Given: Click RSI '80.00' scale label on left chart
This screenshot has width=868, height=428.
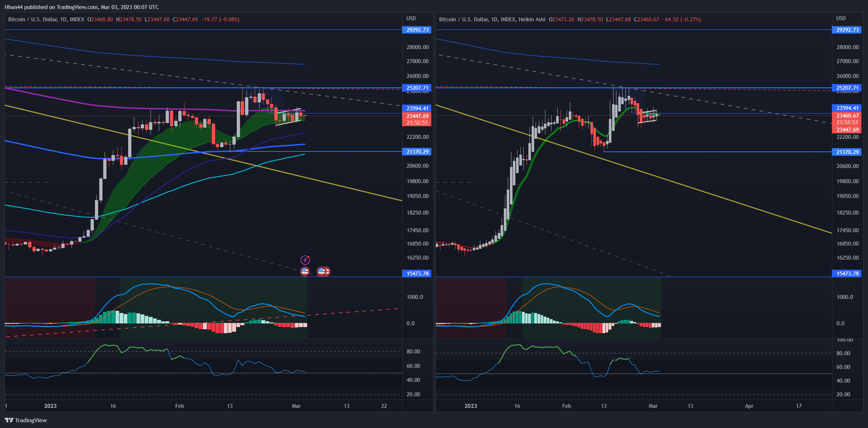Looking at the screenshot, I should pos(413,352).
